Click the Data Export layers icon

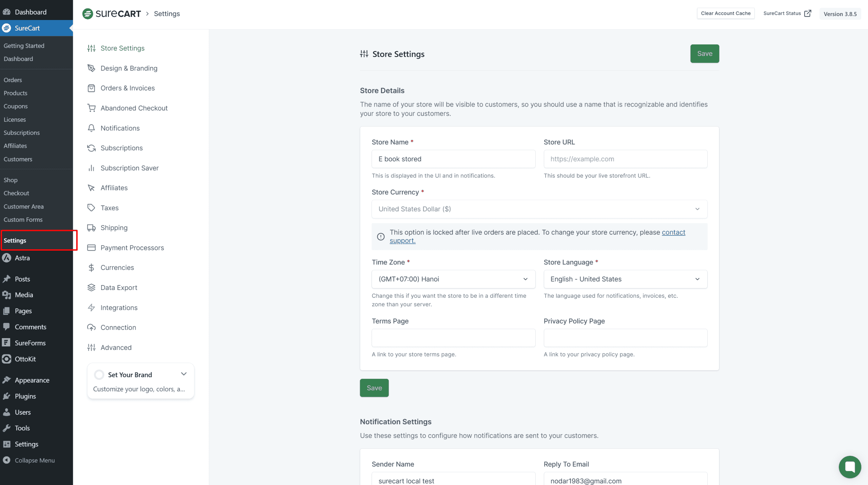point(91,288)
